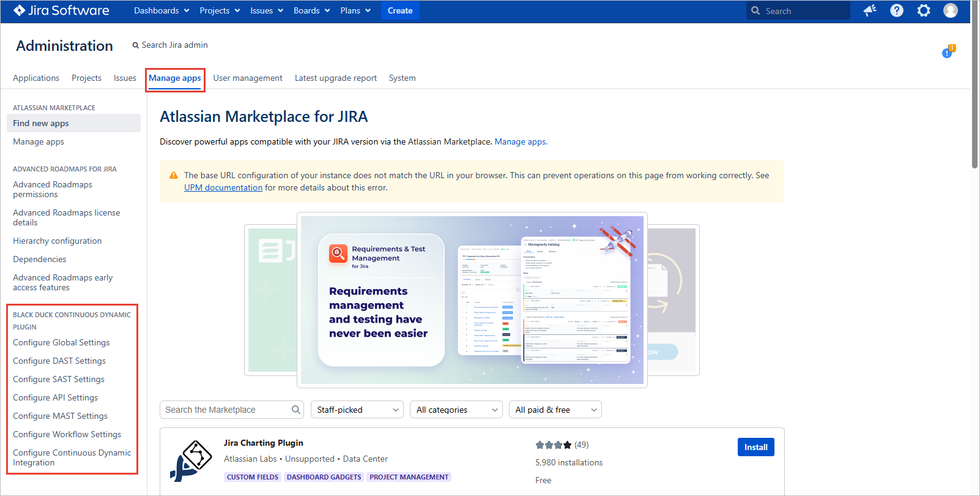Select the Manage apps tab

coord(175,78)
